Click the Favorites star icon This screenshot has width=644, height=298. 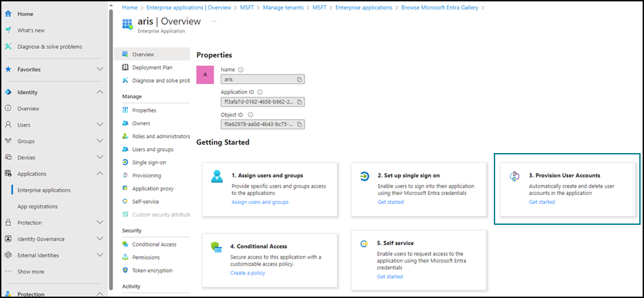click(x=8, y=70)
